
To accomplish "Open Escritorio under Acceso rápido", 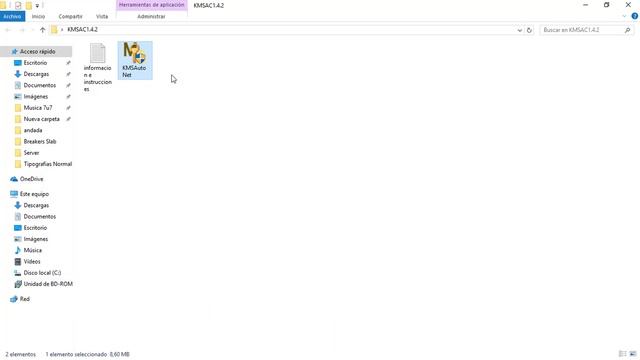I will 35,63.
